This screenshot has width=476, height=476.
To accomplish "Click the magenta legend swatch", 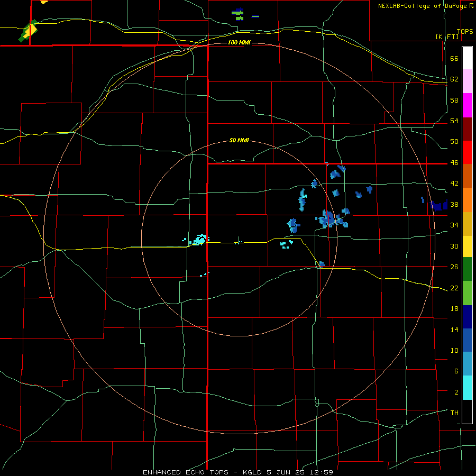I will (467, 105).
